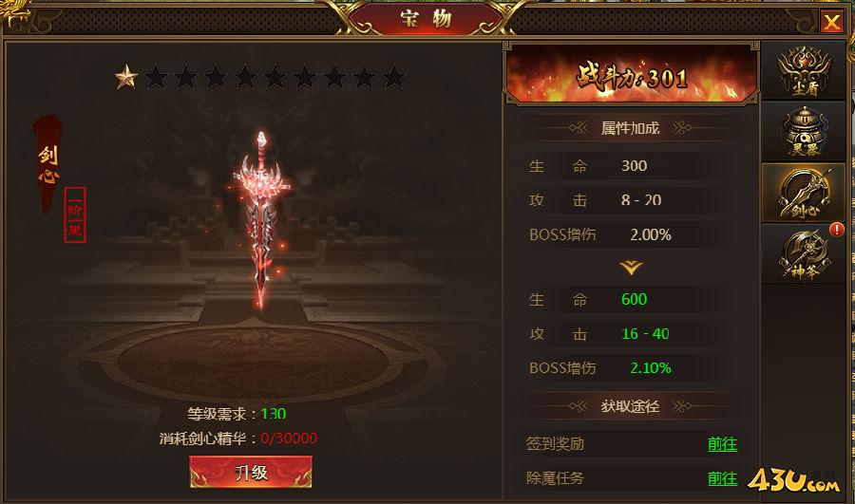This screenshot has height=504, width=855.
Task: Click the 属性加成 section header
Action: coord(631,128)
